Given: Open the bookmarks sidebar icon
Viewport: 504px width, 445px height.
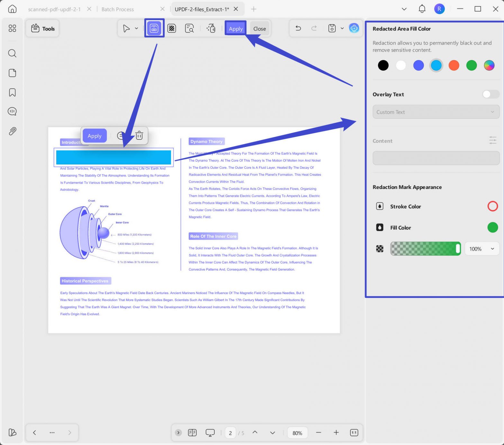Looking at the screenshot, I should pyautogui.click(x=12, y=93).
